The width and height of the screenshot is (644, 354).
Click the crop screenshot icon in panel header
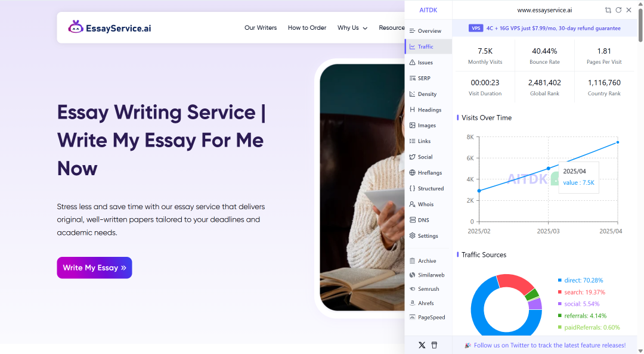(608, 10)
